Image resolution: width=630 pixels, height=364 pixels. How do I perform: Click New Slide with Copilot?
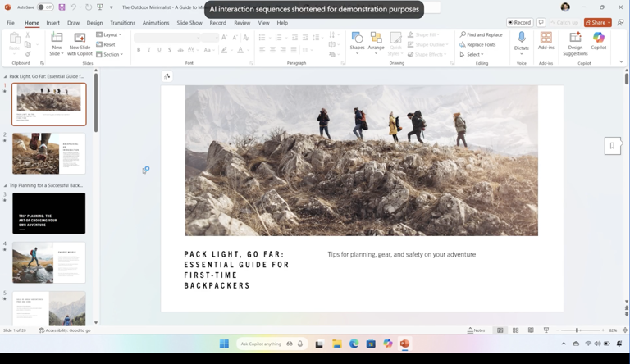point(80,44)
